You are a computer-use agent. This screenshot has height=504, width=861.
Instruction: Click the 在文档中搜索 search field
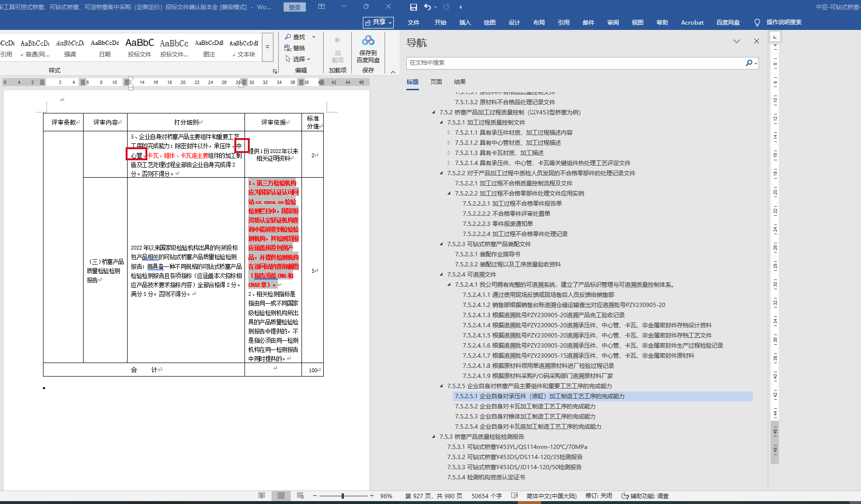pos(575,63)
